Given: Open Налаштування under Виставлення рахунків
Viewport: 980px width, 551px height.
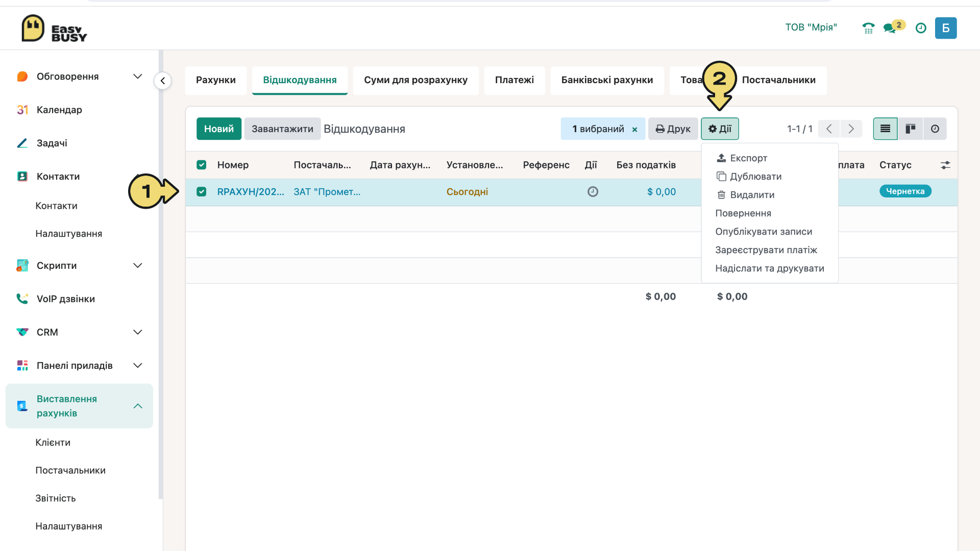Looking at the screenshot, I should coord(69,527).
